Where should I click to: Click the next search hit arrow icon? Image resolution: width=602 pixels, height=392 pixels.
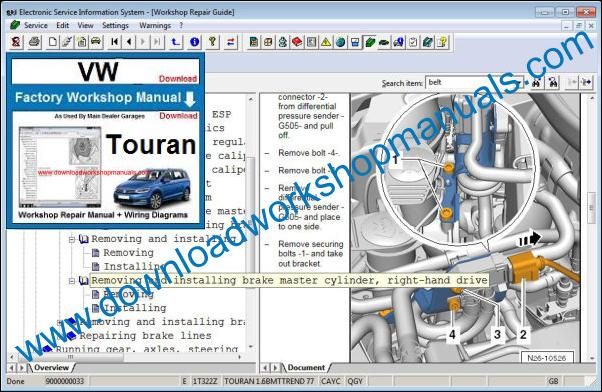[x=586, y=82]
